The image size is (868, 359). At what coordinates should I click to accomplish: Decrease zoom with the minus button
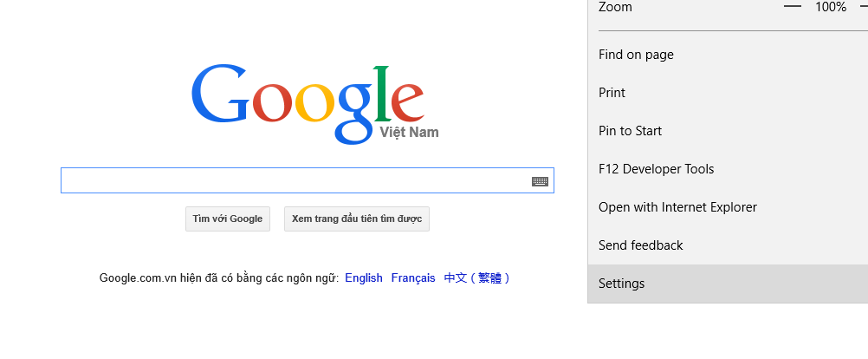793,7
